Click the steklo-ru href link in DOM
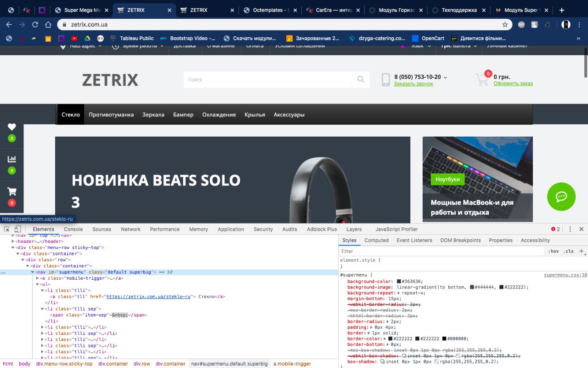The height and width of the screenshot is (368, 588). pos(148,297)
